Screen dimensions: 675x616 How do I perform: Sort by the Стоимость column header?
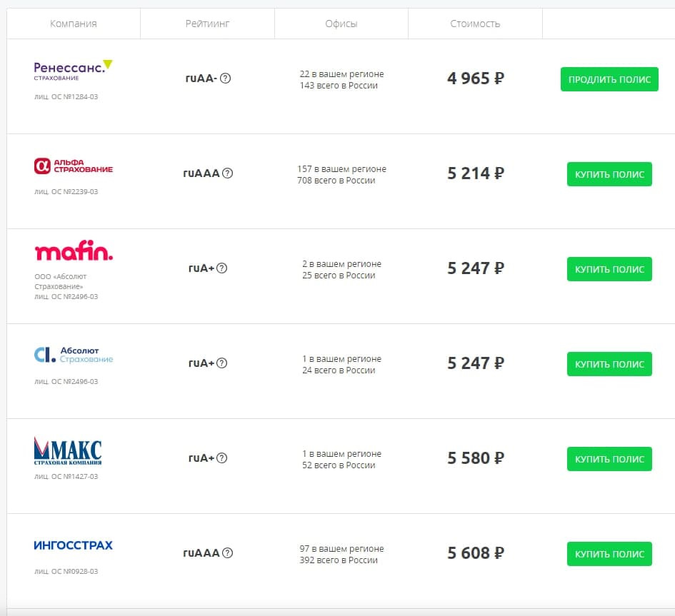(x=475, y=24)
